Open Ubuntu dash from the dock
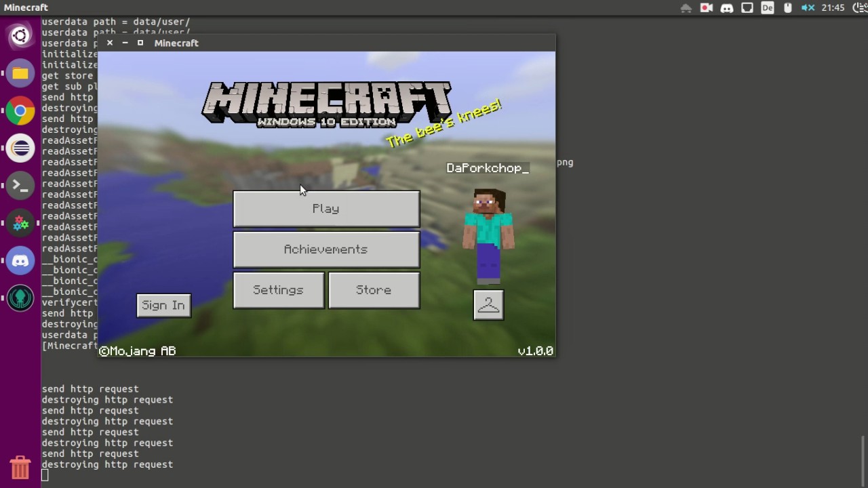This screenshot has width=868, height=488. 20,35
